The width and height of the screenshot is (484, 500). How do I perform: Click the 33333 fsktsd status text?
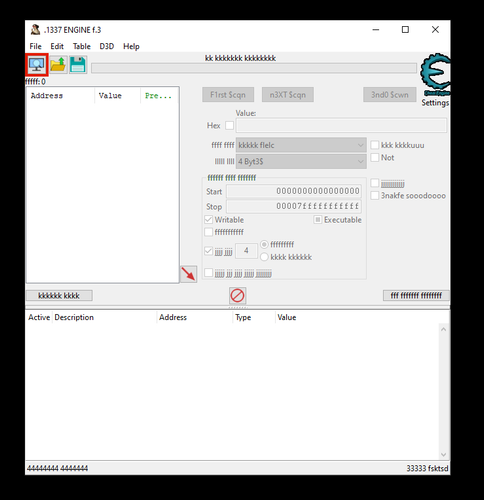[427, 468]
